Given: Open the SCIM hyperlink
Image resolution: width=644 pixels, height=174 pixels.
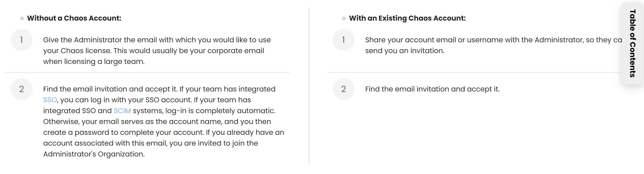Looking at the screenshot, I should click(x=122, y=111).
